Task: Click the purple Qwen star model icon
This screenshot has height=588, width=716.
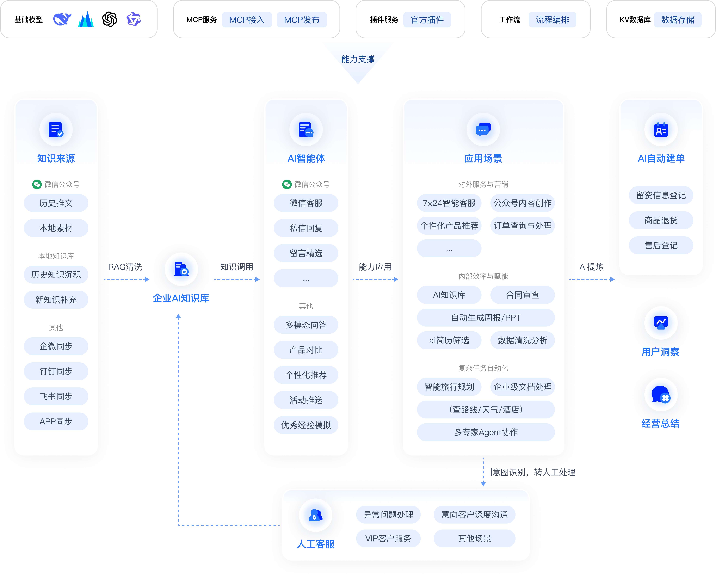Action: point(133,19)
